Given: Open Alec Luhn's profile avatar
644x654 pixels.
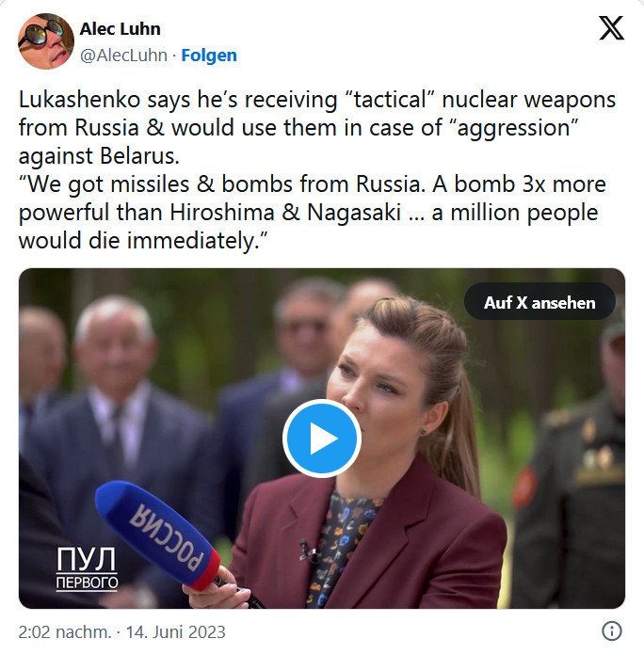Looking at the screenshot, I should (46, 40).
